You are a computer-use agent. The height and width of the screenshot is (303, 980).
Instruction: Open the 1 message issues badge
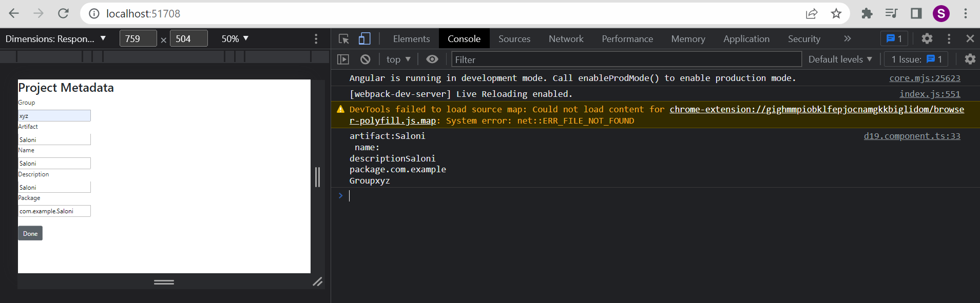[x=894, y=39]
